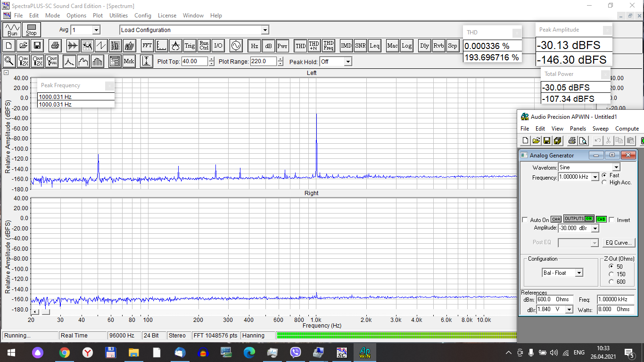The image size is (644, 362).
Task: Click the Hz peak frequency utility button
Action: point(254,46)
